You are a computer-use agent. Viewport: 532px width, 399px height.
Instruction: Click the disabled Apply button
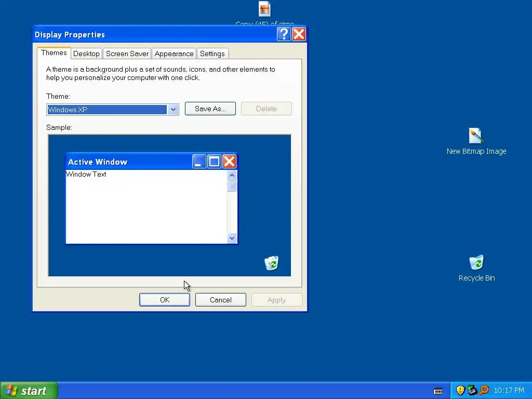pyautogui.click(x=276, y=300)
